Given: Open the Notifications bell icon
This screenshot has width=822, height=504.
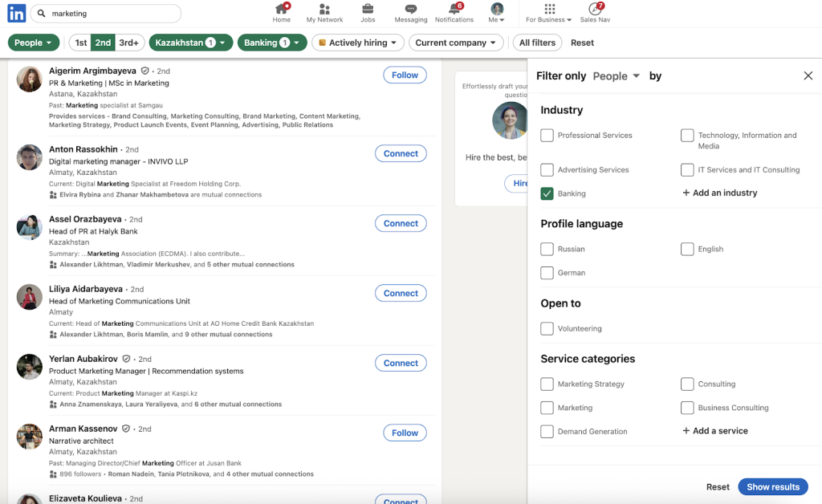Looking at the screenshot, I should pyautogui.click(x=454, y=9).
